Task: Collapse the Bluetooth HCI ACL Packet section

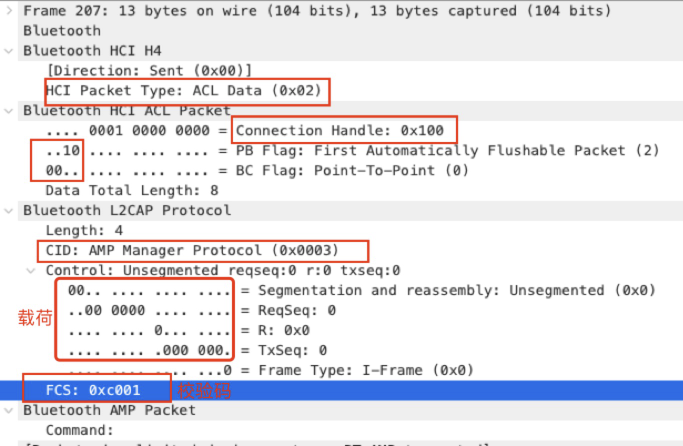Action: pos(10,111)
